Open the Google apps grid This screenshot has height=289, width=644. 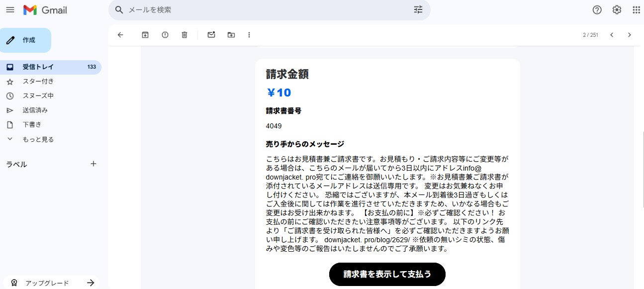coord(636,10)
